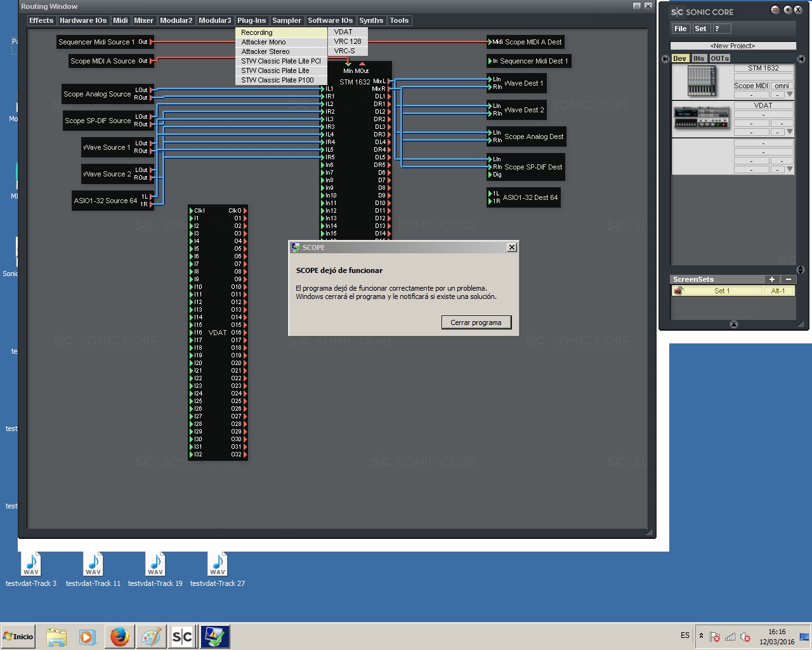The height and width of the screenshot is (650, 812).
Task: Open Windows Explorer from taskbar
Action: [56, 637]
